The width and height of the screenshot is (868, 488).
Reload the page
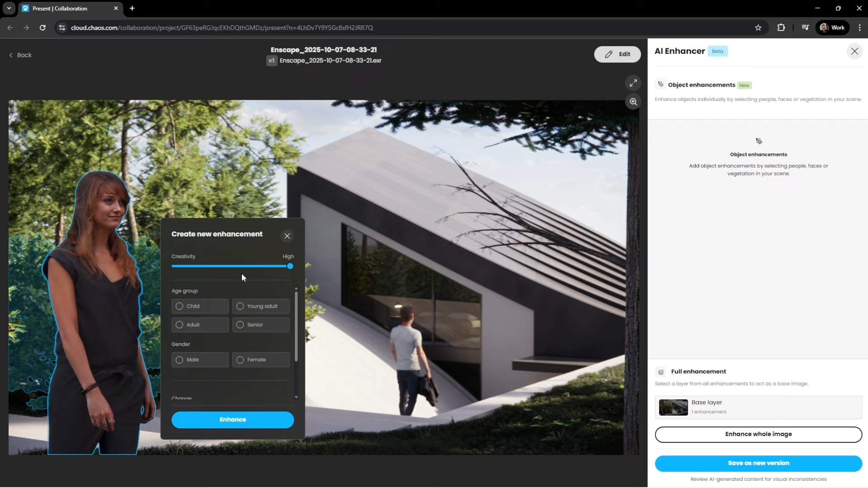point(42,28)
